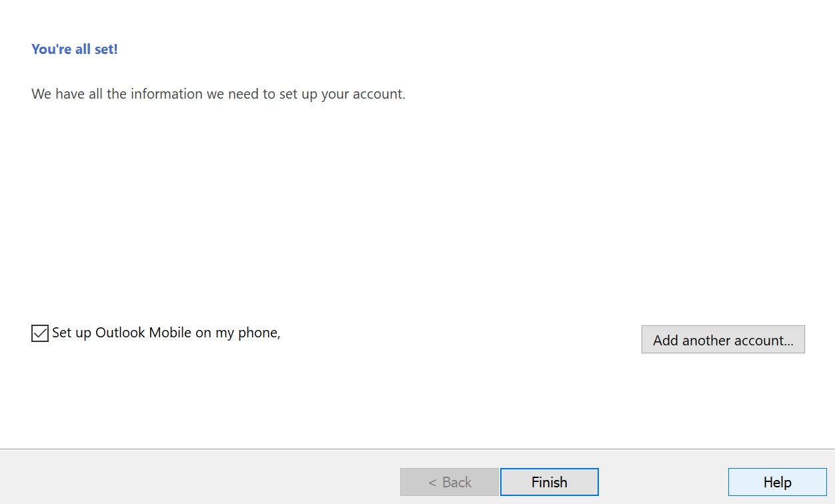Click "We have all the information" text line

coord(218,94)
